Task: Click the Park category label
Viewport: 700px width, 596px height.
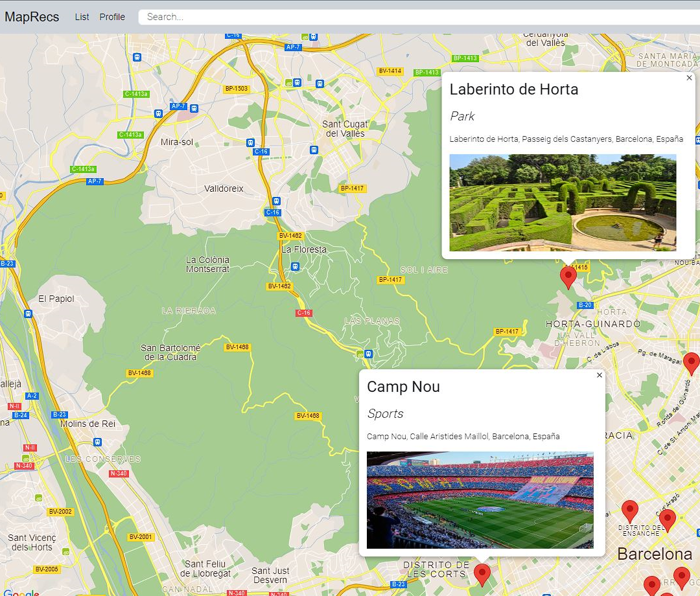Action: tap(462, 116)
